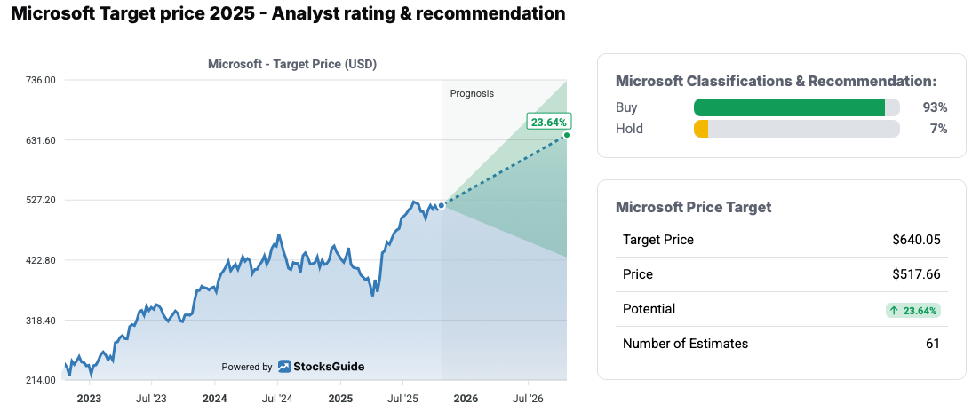Click the Hold 7% percentage text

pyautogui.click(x=938, y=129)
